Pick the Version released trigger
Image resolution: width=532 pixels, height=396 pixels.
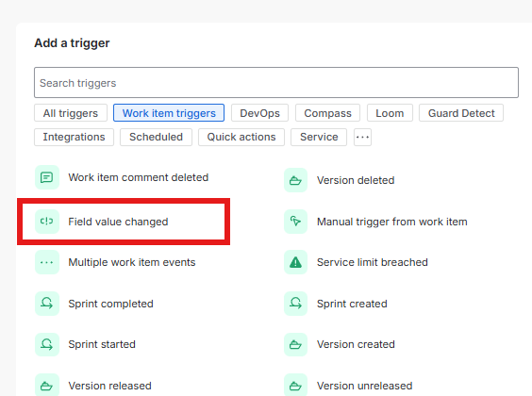(93, 386)
